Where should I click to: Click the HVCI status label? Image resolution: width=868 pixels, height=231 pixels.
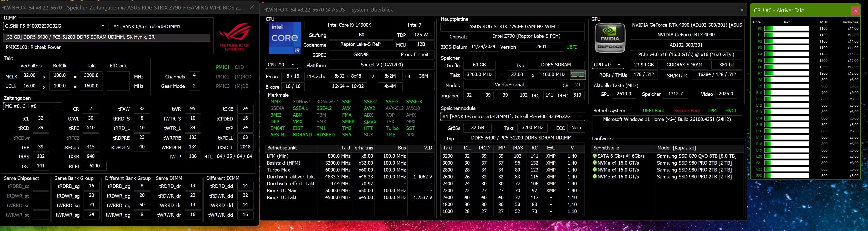[731, 111]
